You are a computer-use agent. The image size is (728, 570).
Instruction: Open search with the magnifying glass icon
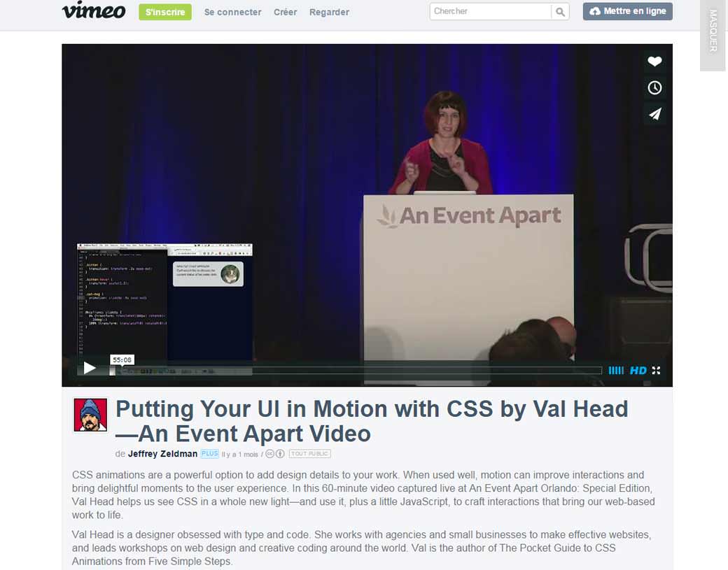point(560,12)
